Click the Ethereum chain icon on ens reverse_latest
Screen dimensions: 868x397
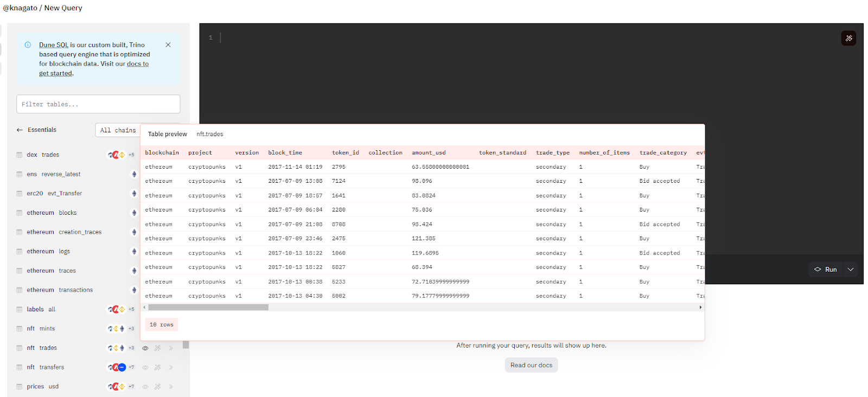click(x=134, y=174)
